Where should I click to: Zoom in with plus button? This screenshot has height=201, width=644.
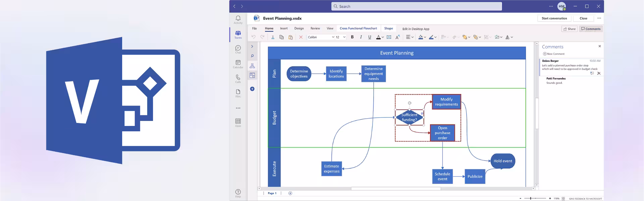point(550,199)
